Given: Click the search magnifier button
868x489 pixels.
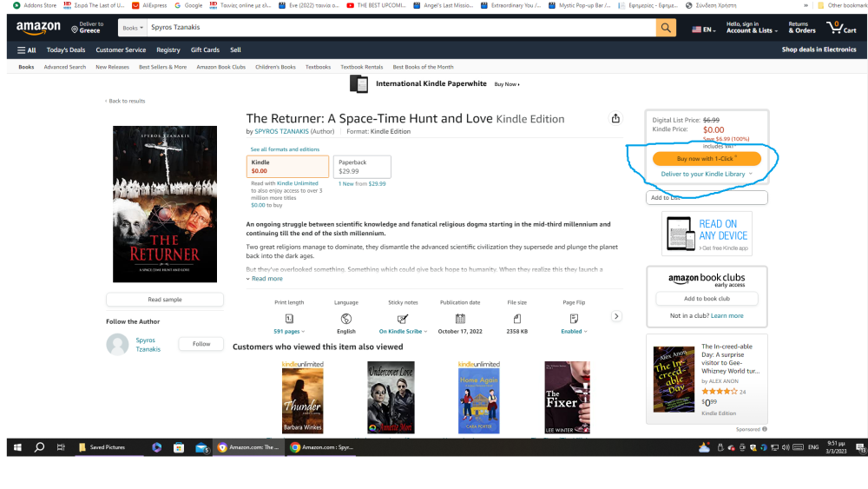Looking at the screenshot, I should pos(666,27).
